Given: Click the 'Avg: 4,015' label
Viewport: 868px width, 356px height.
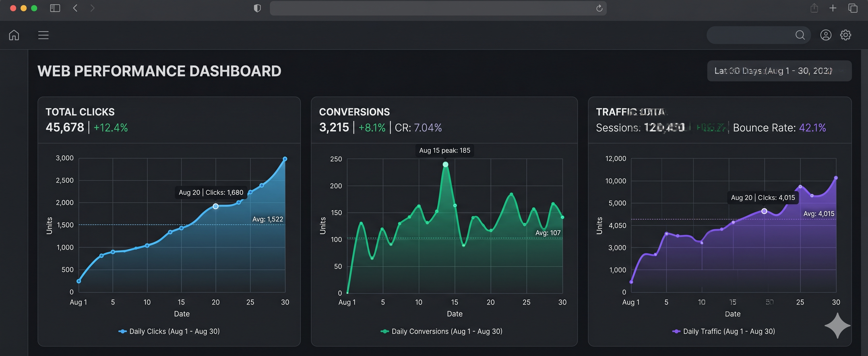Looking at the screenshot, I should [819, 214].
